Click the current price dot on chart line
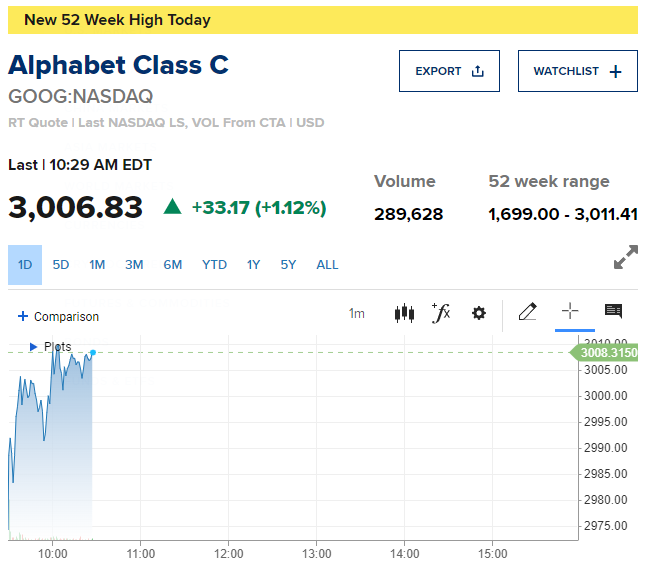 93,352
